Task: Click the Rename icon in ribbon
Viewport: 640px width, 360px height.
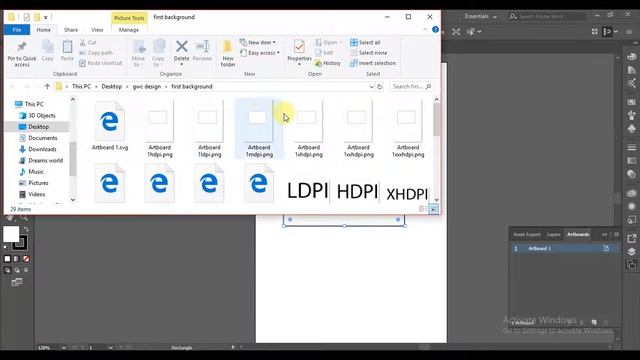Action: point(202,47)
